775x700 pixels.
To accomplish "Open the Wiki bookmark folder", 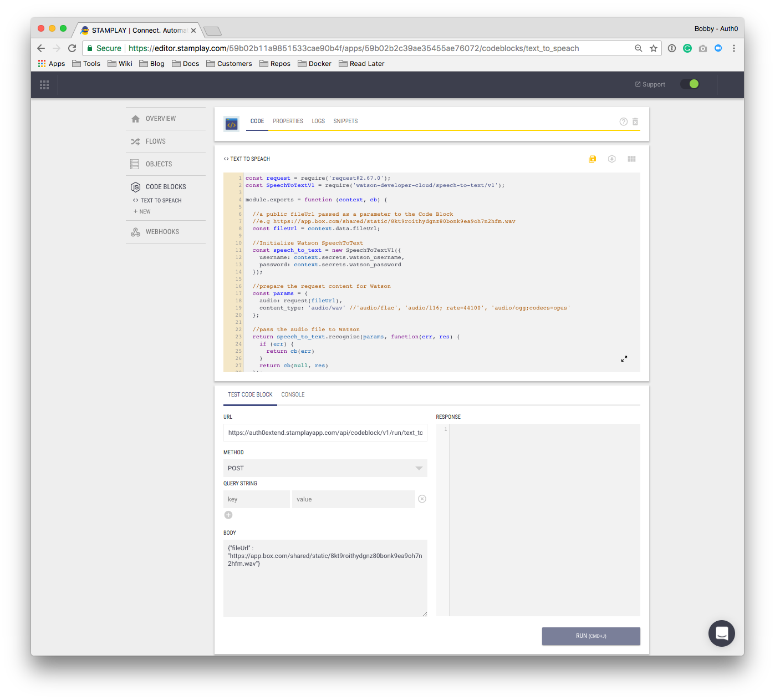I will point(120,64).
